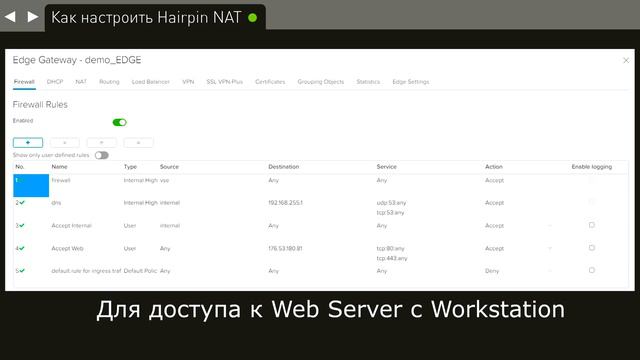The height and width of the screenshot is (360, 640).
Task: Click the Enable logging column header
Action: click(591, 167)
